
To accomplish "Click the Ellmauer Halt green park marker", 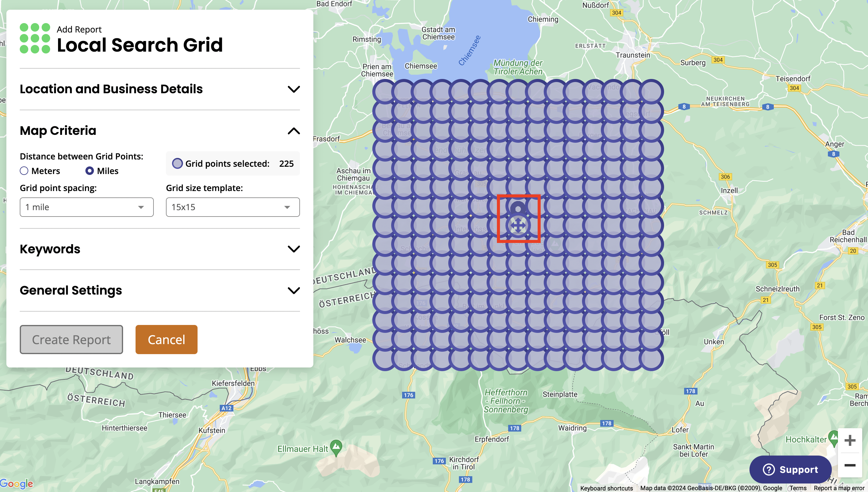I will click(336, 447).
